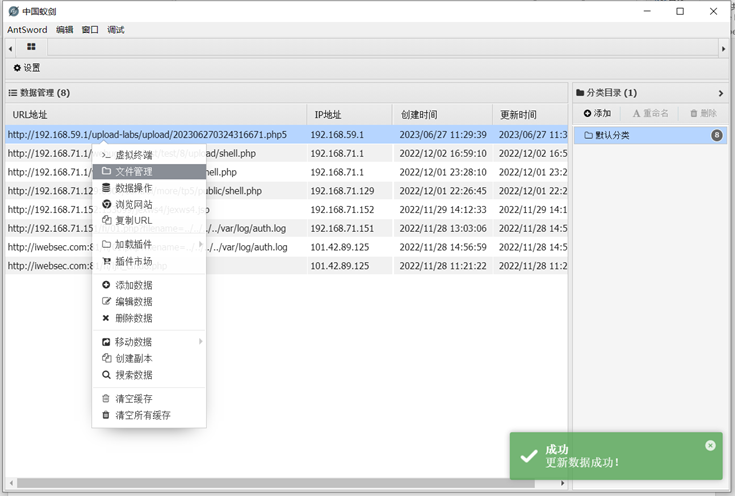Click the 删除 category button
This screenshot has height=496, width=735.
pyautogui.click(x=703, y=113)
